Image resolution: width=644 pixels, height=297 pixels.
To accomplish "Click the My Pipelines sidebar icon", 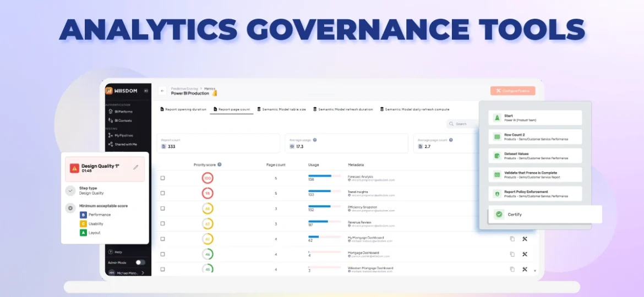I will point(111,135).
